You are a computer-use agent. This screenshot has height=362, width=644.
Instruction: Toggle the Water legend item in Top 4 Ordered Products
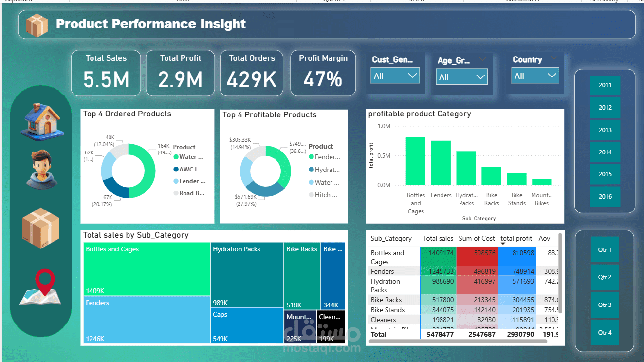pos(189,156)
